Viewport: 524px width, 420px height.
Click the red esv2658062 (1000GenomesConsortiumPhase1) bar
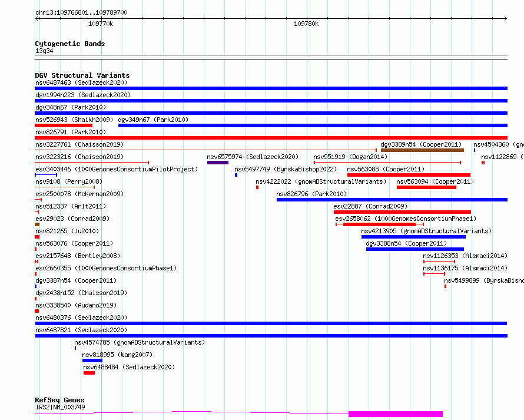coord(379,224)
